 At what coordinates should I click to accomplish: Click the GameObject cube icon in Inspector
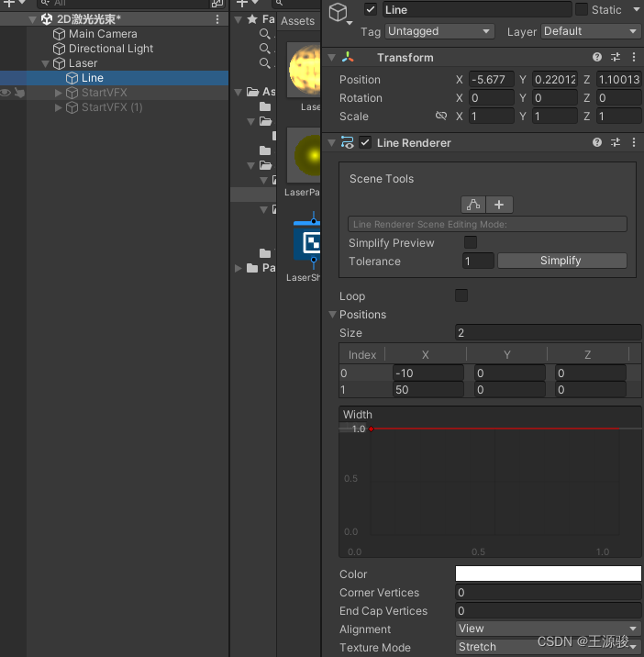click(x=339, y=13)
